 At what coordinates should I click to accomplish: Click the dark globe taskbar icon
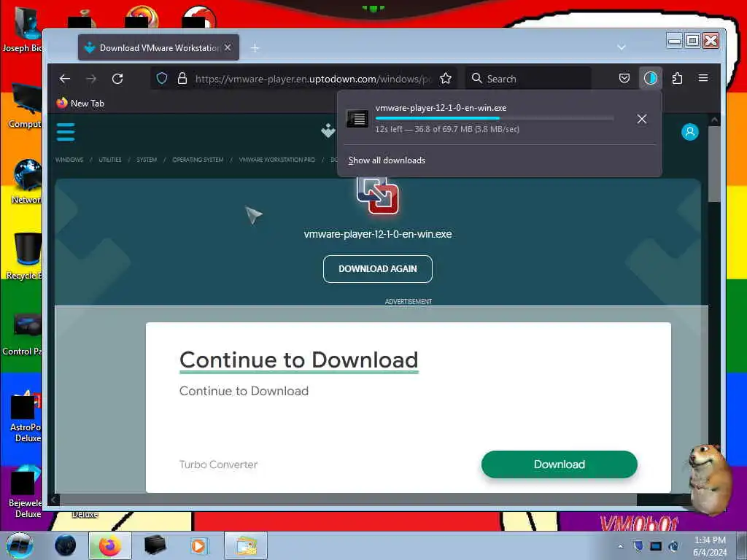(65, 545)
